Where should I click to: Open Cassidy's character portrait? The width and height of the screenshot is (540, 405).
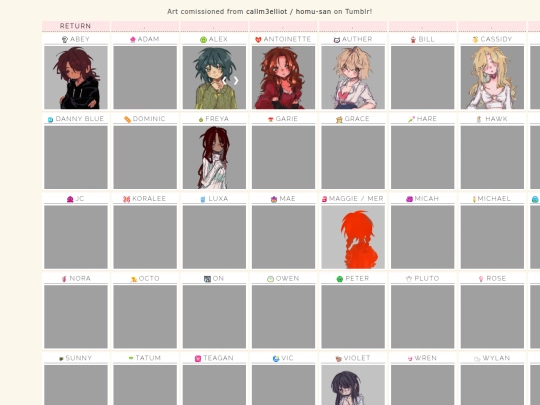coord(492,77)
